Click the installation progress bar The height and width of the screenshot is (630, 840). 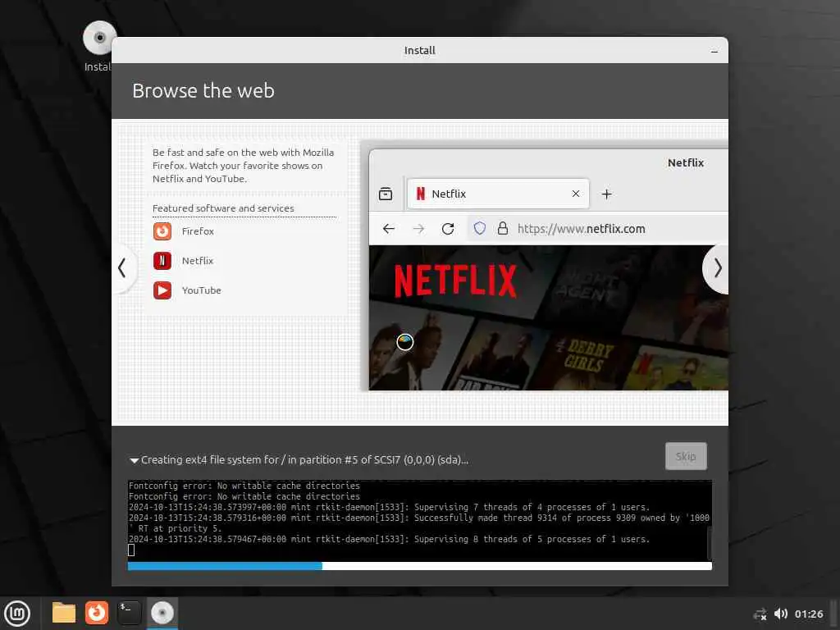419,566
